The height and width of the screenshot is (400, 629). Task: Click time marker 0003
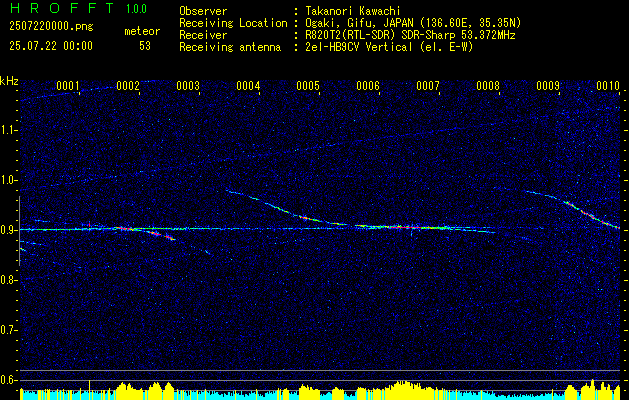pyautogui.click(x=188, y=85)
